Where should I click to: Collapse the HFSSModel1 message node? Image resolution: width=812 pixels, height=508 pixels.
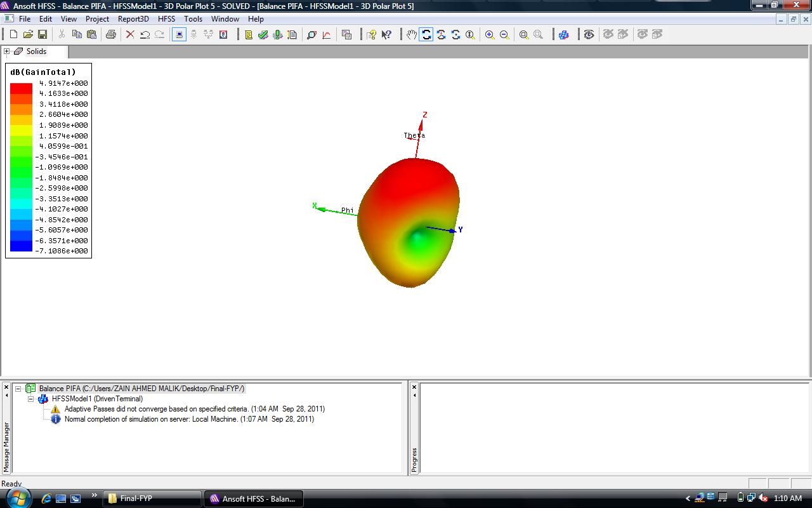tap(30, 399)
